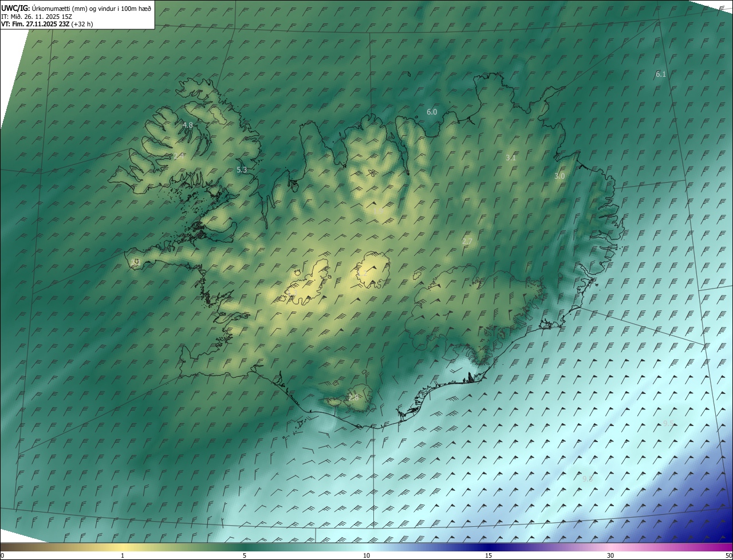733x560 pixels.
Task: Click the 2.7 value label
Action: pos(467,242)
